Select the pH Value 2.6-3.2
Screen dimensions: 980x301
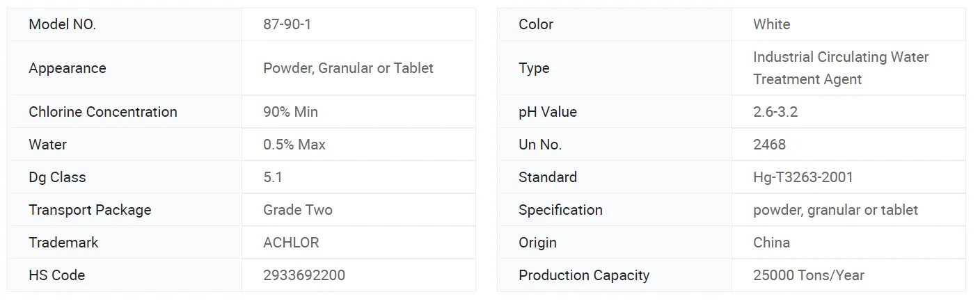(775, 112)
